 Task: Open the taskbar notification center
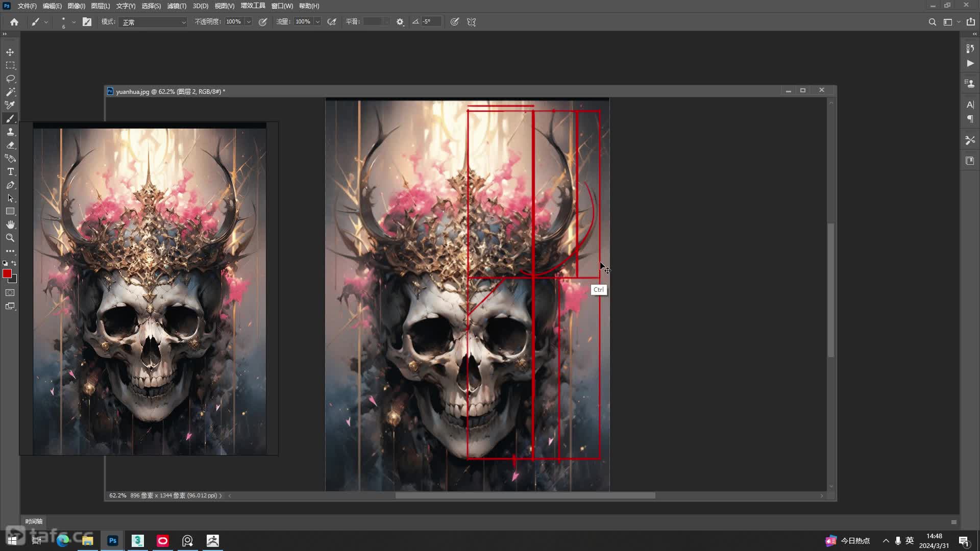click(964, 541)
